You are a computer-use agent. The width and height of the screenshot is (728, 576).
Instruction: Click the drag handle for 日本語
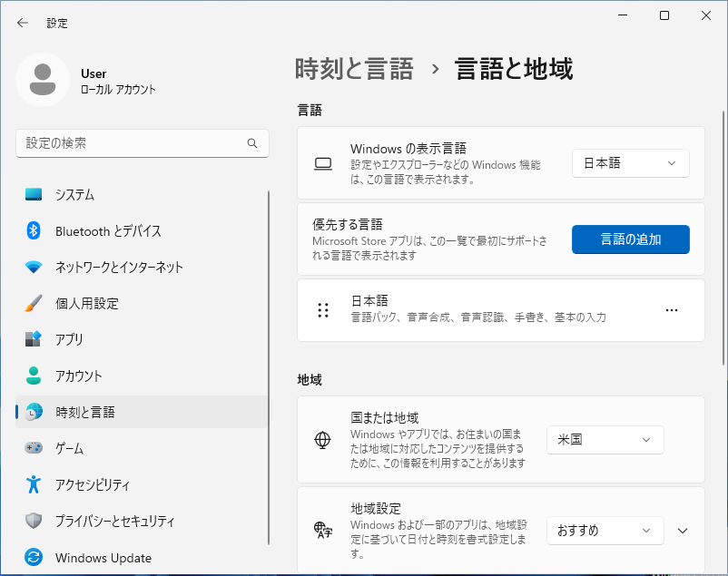(323, 310)
